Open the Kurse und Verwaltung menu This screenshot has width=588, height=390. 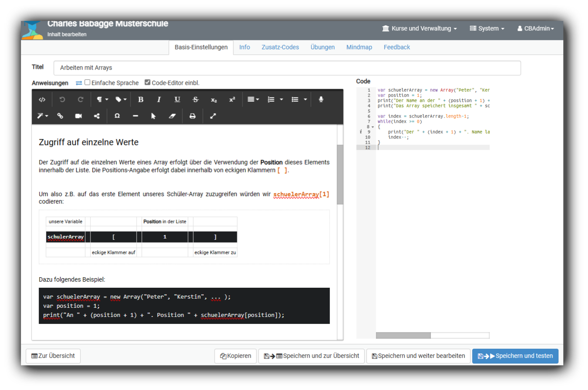(419, 28)
